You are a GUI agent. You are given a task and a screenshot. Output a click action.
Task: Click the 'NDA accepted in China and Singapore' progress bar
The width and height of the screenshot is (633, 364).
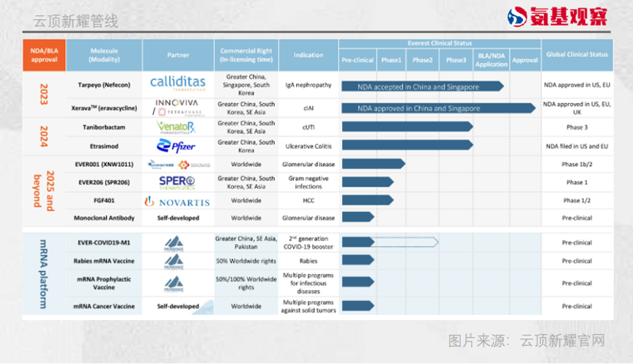pos(423,86)
